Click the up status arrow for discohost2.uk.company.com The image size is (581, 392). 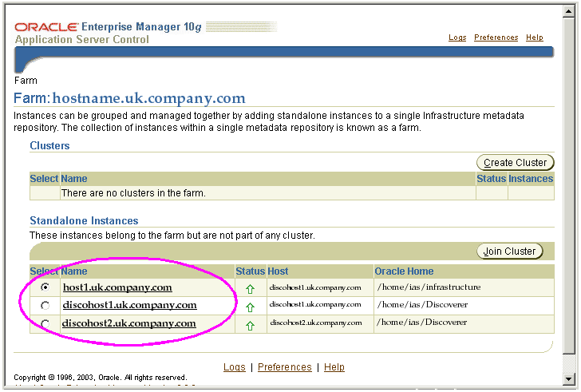click(250, 326)
